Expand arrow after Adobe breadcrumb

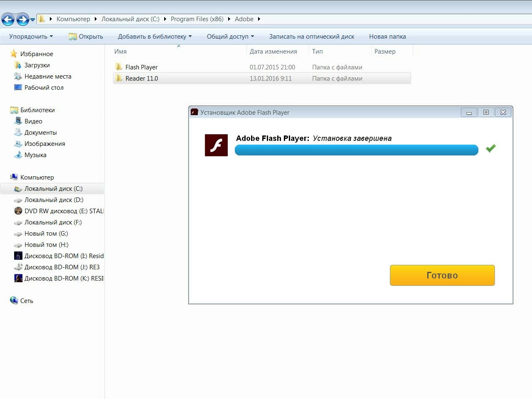[259, 19]
